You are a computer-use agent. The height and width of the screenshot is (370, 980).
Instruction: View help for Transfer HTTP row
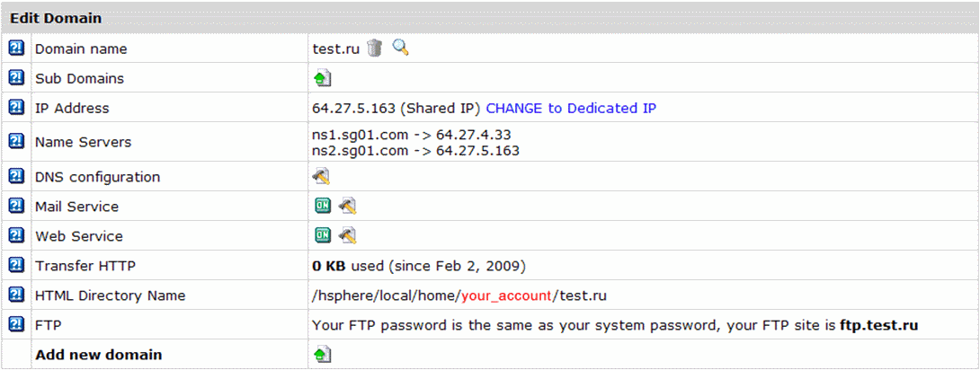17,265
